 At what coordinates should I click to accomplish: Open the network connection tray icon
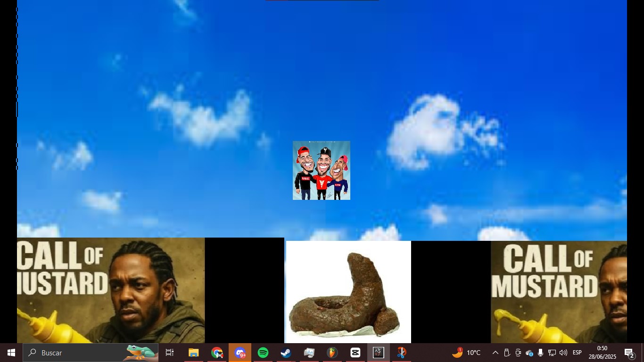point(552,353)
